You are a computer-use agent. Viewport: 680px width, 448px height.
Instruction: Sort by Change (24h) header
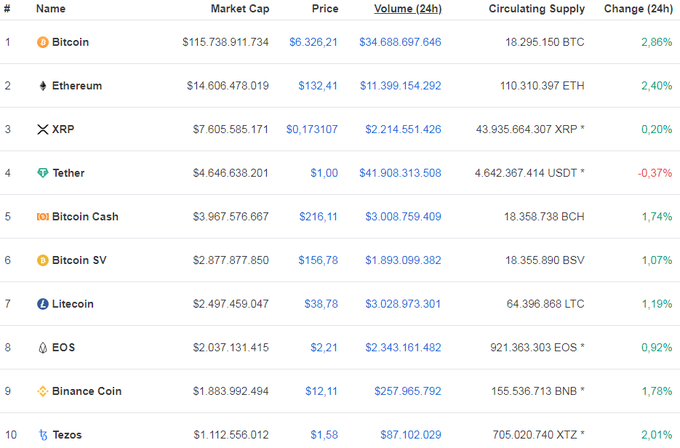[x=638, y=9]
